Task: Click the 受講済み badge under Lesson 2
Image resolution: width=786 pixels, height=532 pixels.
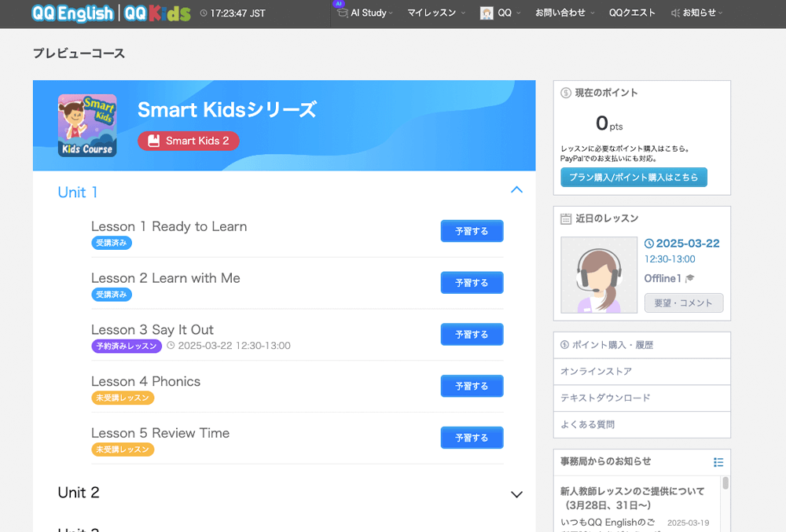Action: coord(112,295)
